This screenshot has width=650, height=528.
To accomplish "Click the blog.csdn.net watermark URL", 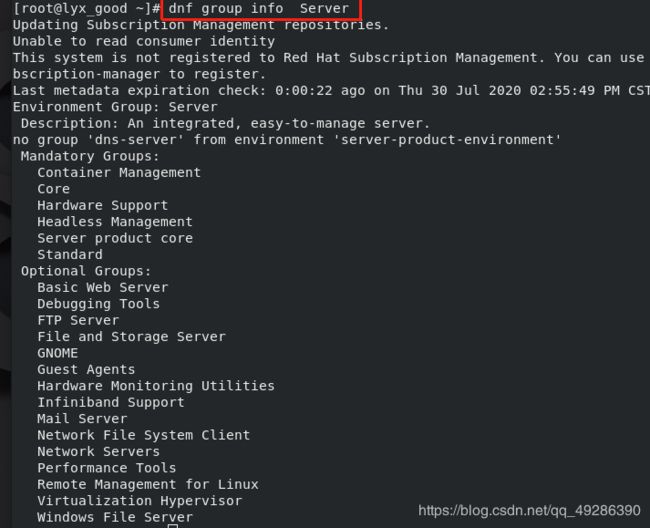I will (x=529, y=510).
